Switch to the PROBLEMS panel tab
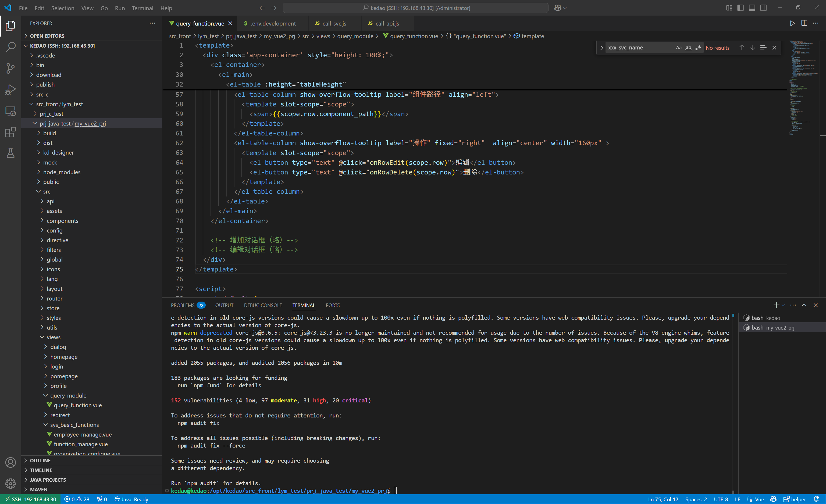Viewport: 826px width, 504px height. point(183,305)
